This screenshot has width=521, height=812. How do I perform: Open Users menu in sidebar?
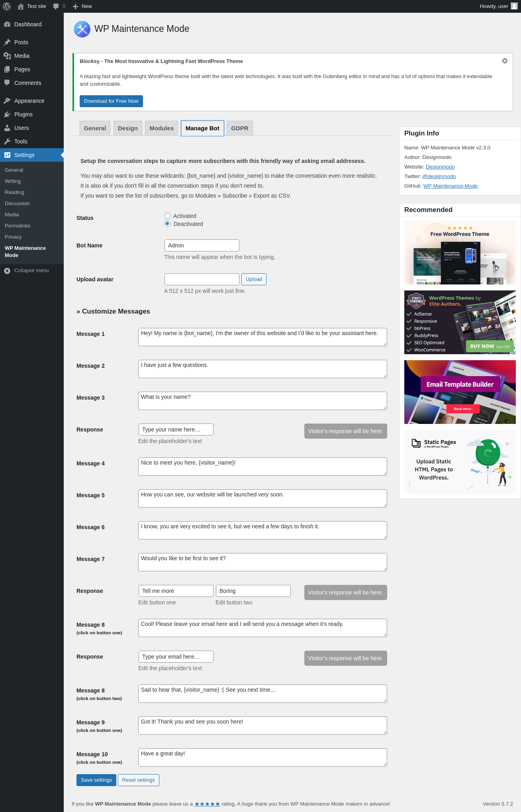point(32,128)
